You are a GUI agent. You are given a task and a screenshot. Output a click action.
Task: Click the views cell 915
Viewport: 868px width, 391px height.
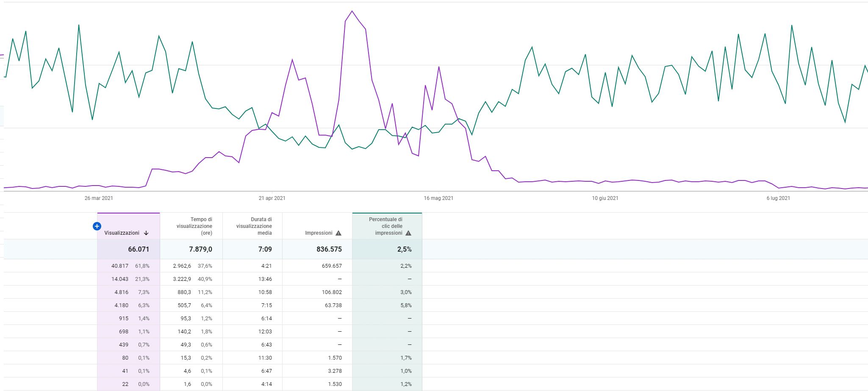[124, 318]
